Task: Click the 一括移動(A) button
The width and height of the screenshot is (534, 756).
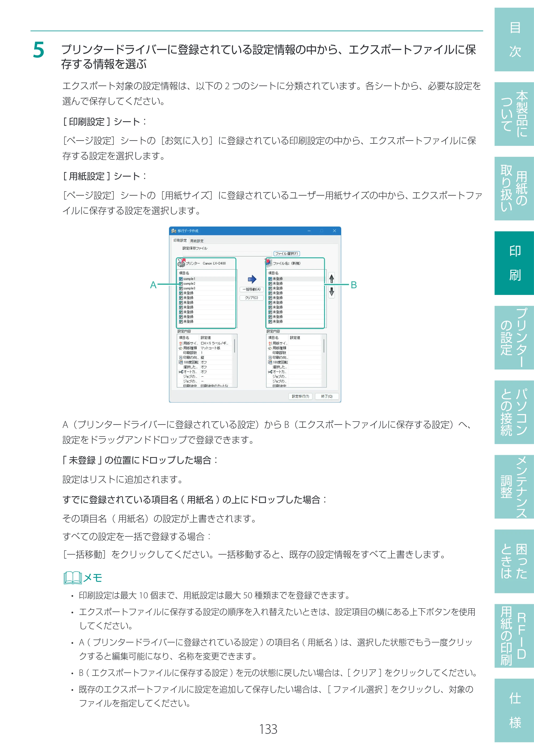Action: coord(251,289)
